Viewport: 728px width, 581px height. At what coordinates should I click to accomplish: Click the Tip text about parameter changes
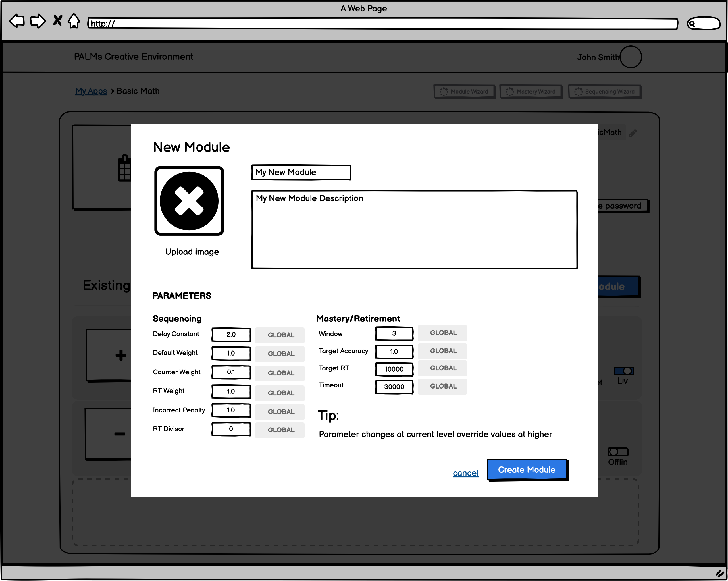pyautogui.click(x=436, y=434)
